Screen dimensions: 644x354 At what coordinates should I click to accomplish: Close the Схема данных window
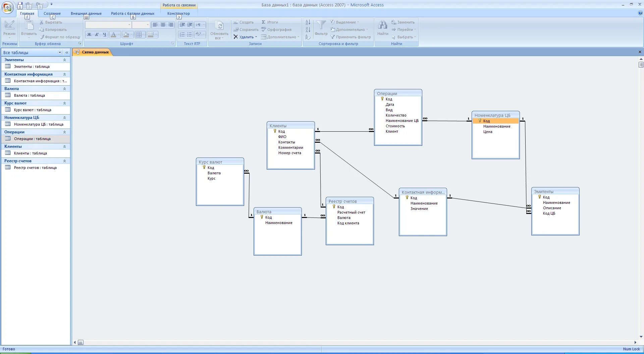click(640, 52)
